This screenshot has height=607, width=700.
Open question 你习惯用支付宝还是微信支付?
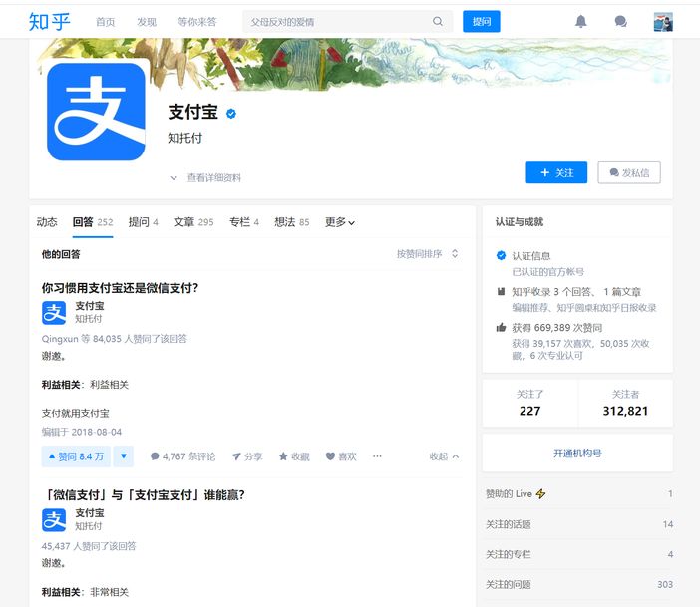coord(120,288)
